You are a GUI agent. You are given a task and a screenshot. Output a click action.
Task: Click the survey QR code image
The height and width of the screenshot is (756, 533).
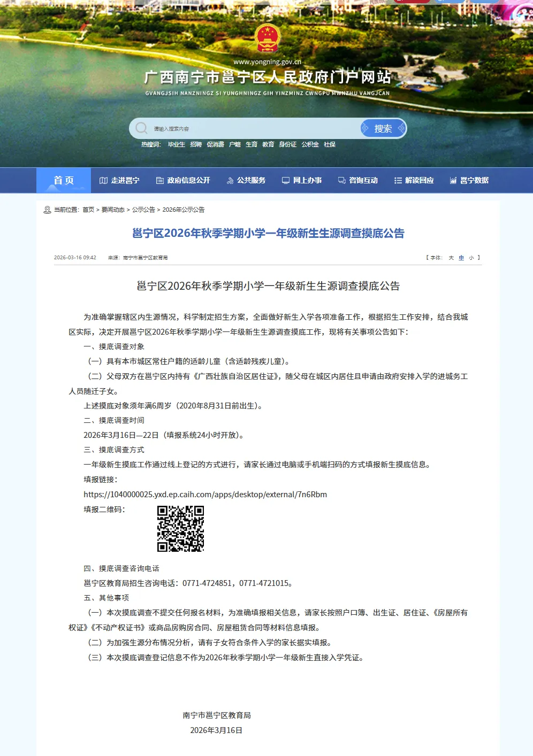tap(180, 529)
